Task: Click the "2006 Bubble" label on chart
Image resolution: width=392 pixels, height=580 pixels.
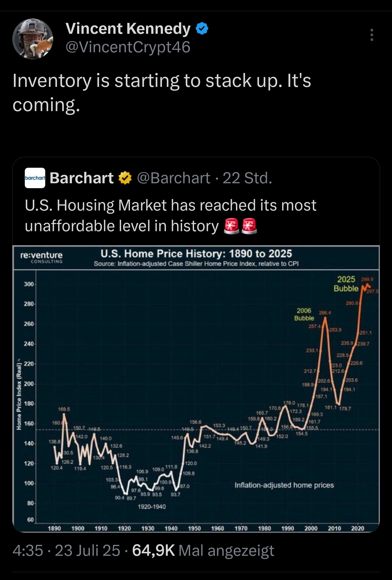Action: pyautogui.click(x=304, y=314)
